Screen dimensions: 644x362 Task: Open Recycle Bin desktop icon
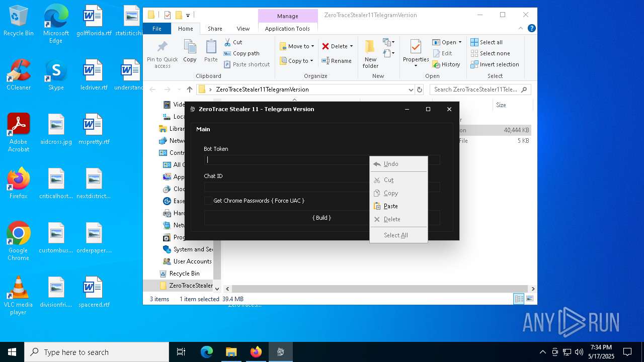point(19,21)
